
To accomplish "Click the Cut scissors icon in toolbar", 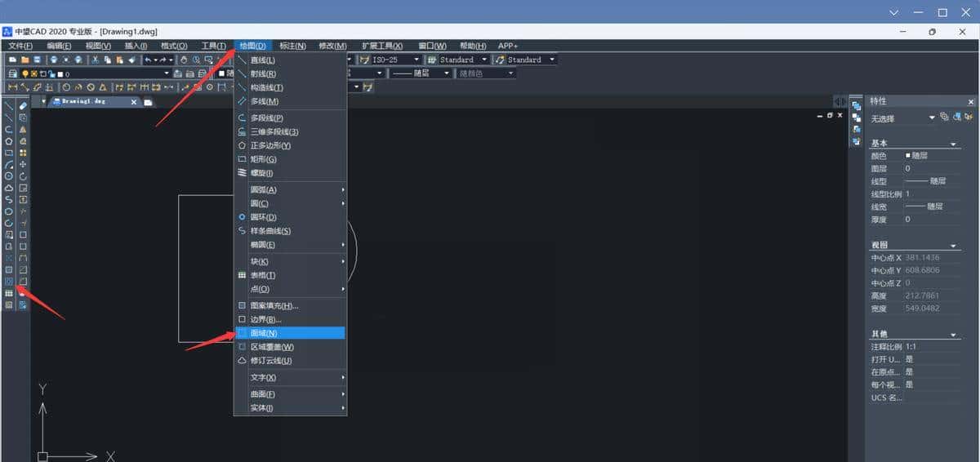I will (96, 60).
